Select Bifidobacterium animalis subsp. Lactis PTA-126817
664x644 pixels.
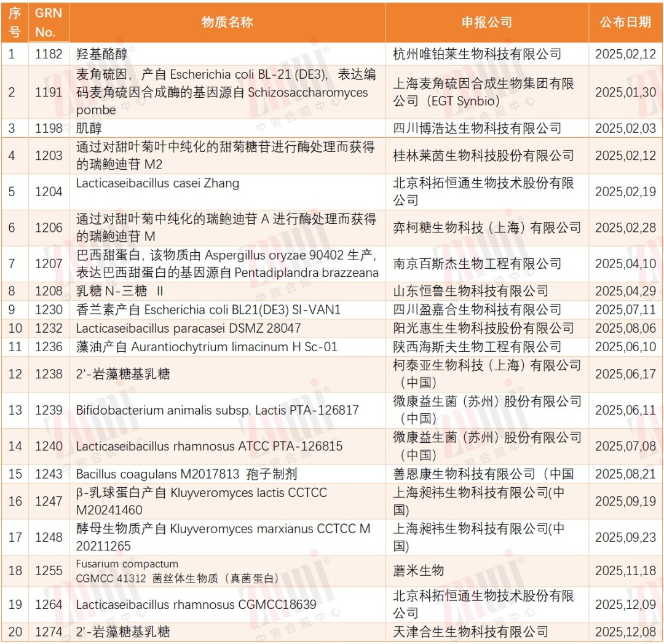coord(217,410)
